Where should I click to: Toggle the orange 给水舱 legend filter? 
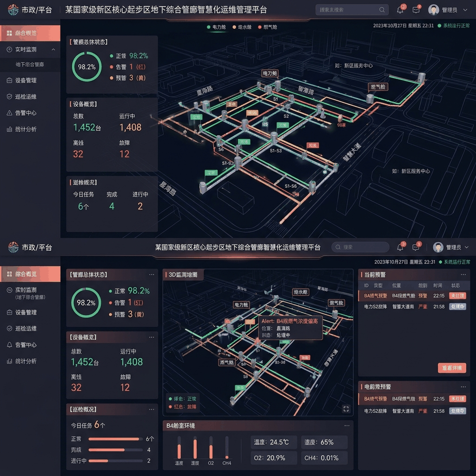242,27
